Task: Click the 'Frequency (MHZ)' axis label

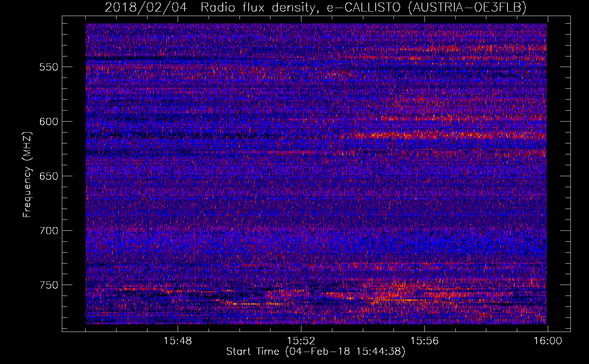Action: (27, 174)
